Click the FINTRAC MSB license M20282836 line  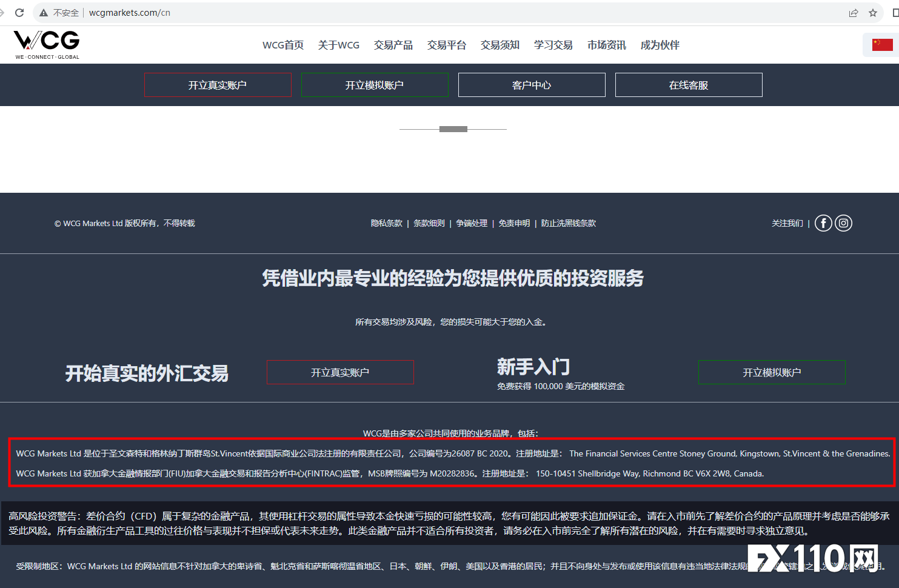(390, 473)
